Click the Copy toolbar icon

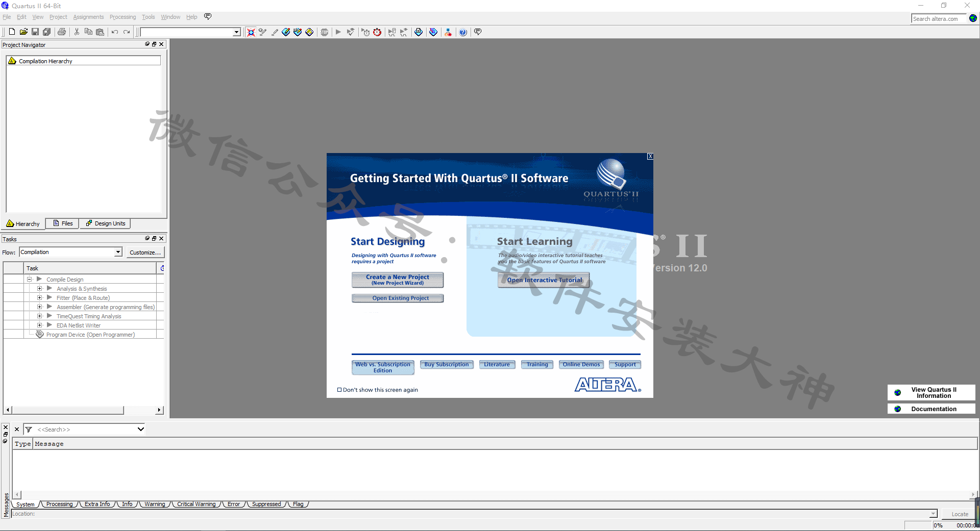[x=88, y=32]
